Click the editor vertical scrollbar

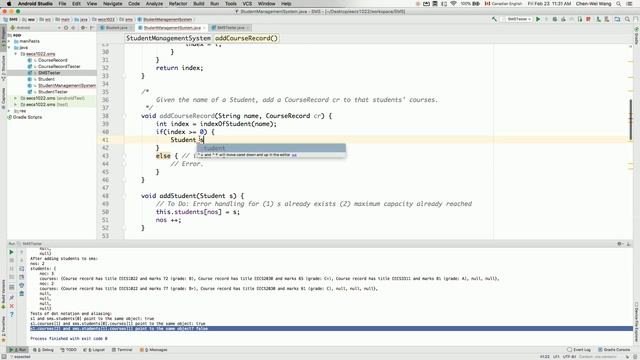pyautogui.click(x=631, y=121)
